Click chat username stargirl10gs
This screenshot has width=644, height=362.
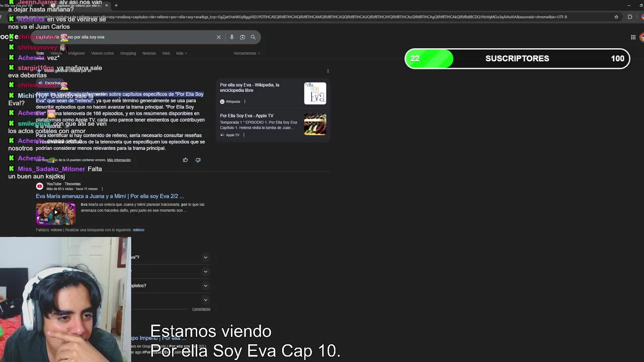(x=36, y=68)
